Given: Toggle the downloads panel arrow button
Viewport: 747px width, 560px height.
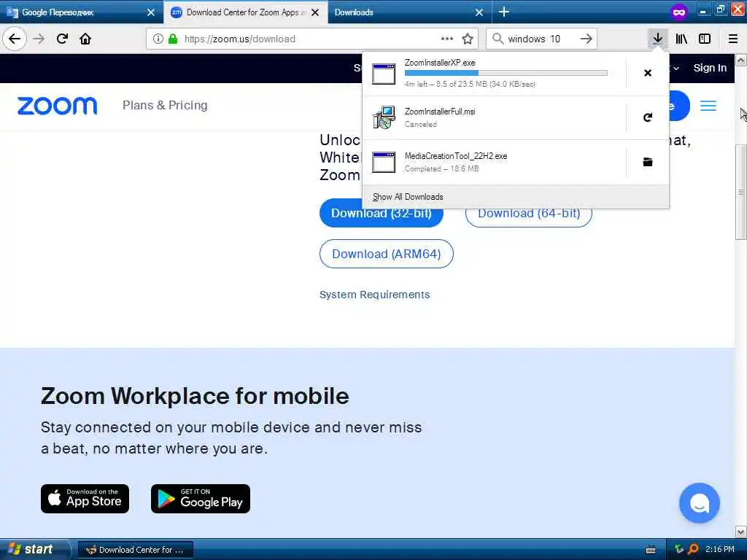Looking at the screenshot, I should (x=657, y=39).
